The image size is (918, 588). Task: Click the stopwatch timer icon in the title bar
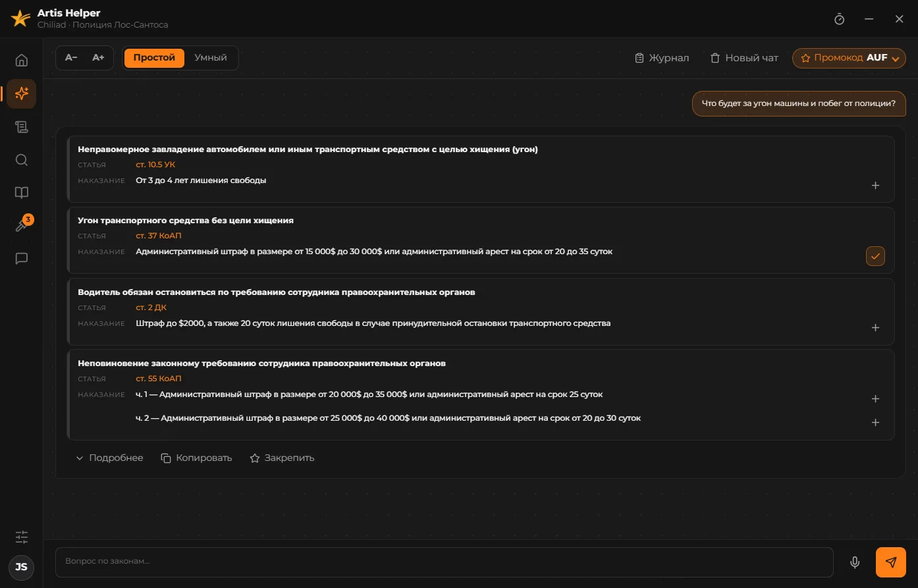pos(839,19)
